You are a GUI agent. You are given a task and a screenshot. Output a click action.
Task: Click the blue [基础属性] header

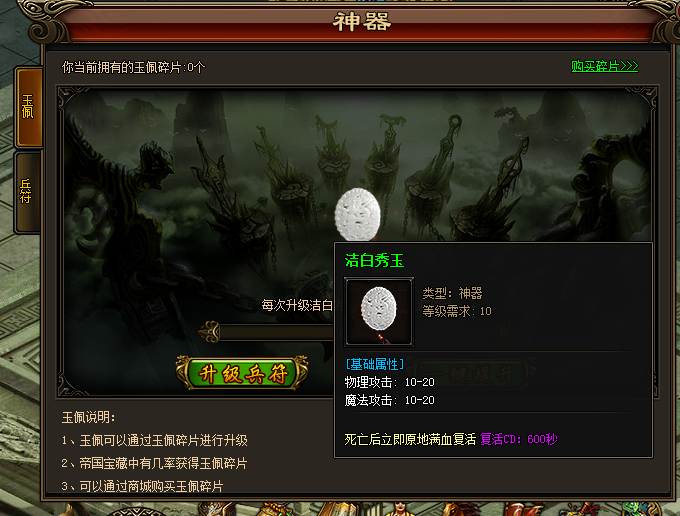click(x=375, y=364)
